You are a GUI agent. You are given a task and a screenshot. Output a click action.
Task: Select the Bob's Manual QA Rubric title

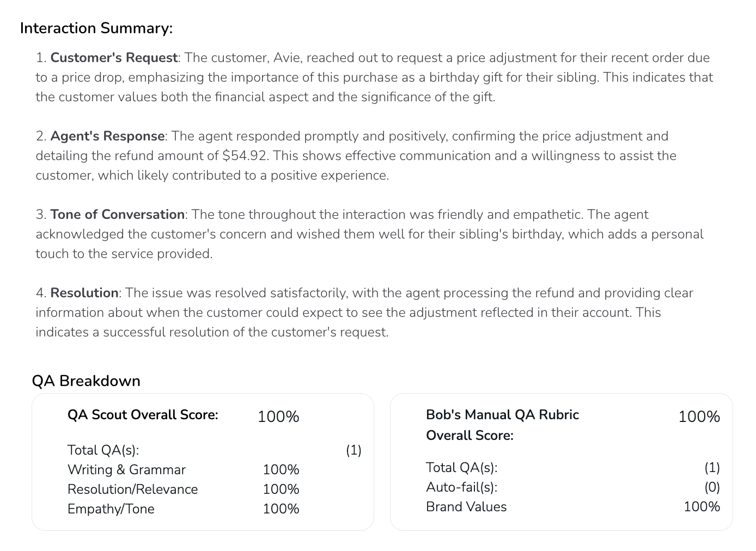pyautogui.click(x=502, y=415)
